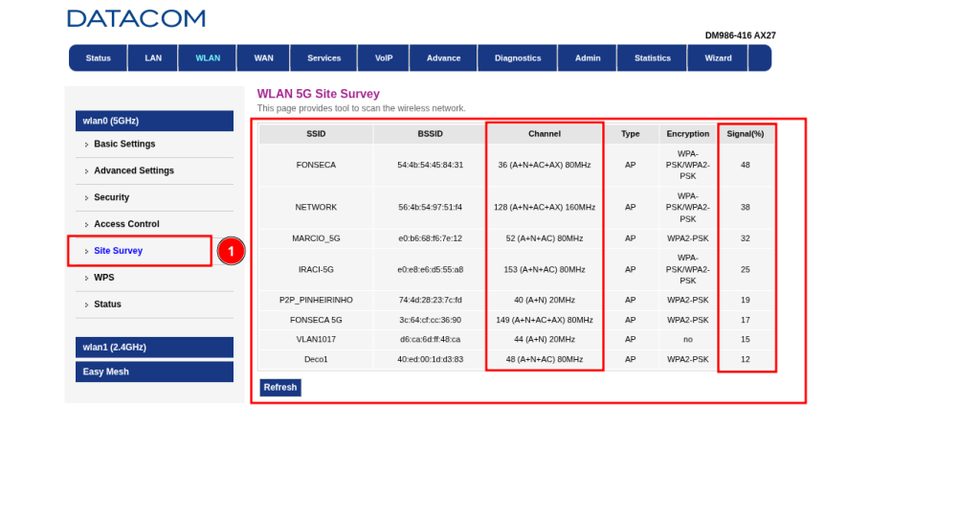The width and height of the screenshot is (980, 518).
Task: Click signal value 48 for FONSECA
Action: pyautogui.click(x=745, y=165)
